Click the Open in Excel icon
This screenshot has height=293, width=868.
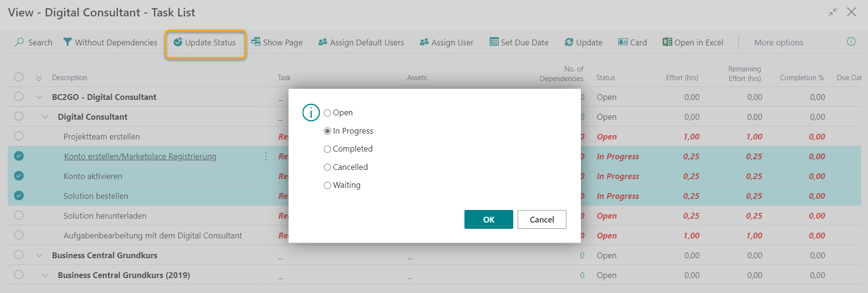[667, 42]
